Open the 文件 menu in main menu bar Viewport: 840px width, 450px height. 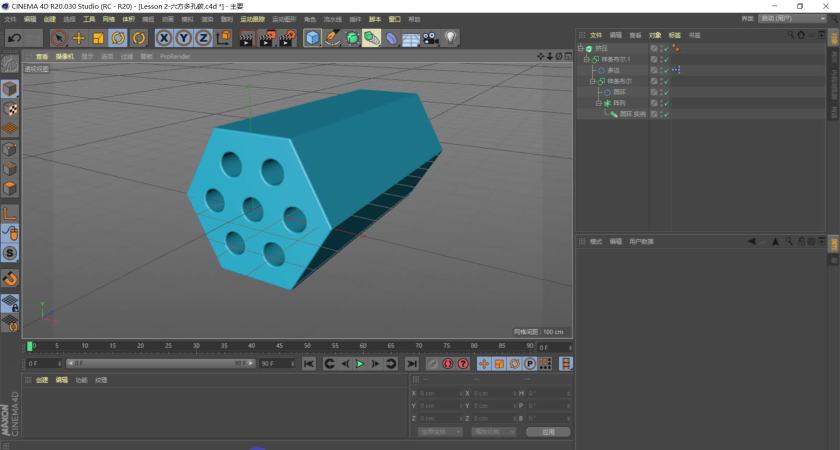click(x=10, y=19)
